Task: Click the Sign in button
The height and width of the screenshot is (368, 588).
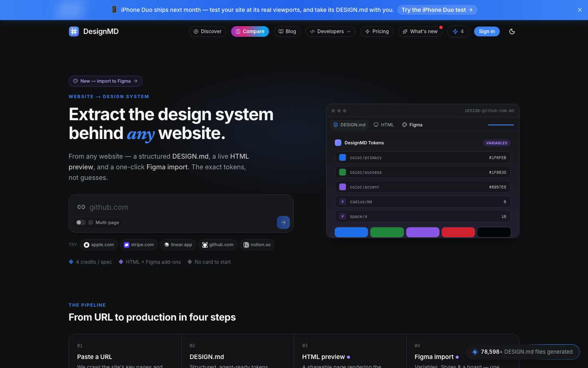Action: click(x=487, y=31)
